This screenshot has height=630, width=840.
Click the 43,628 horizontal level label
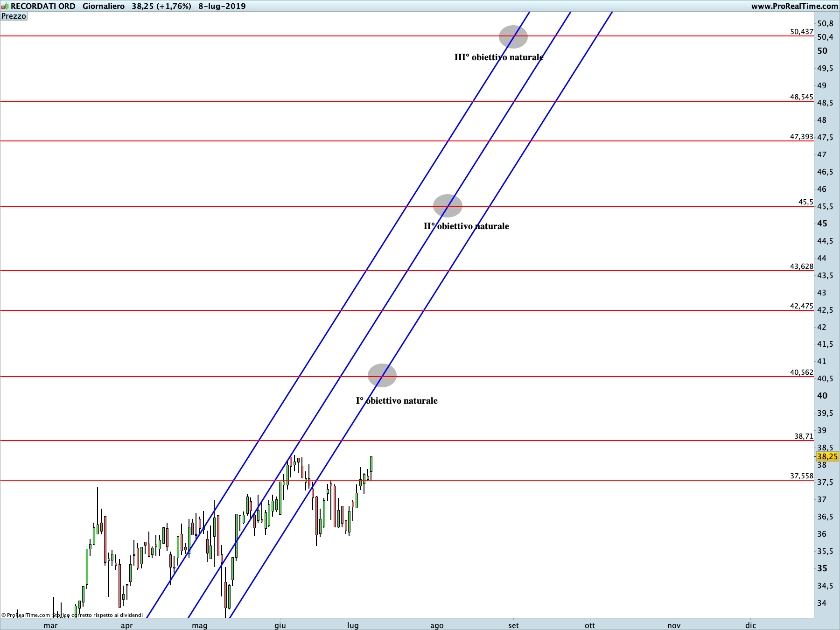802,266
